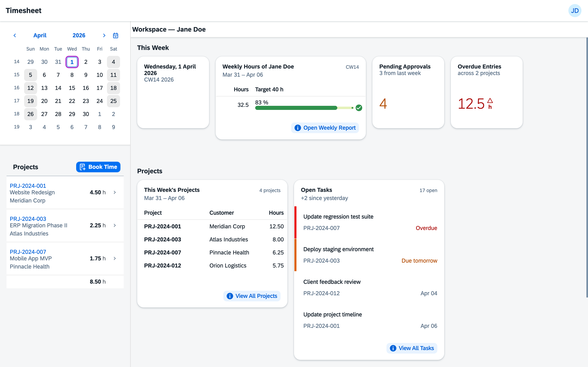Click the red warning triangle in Overdue Entries
The image size is (588, 367).
(490, 101)
